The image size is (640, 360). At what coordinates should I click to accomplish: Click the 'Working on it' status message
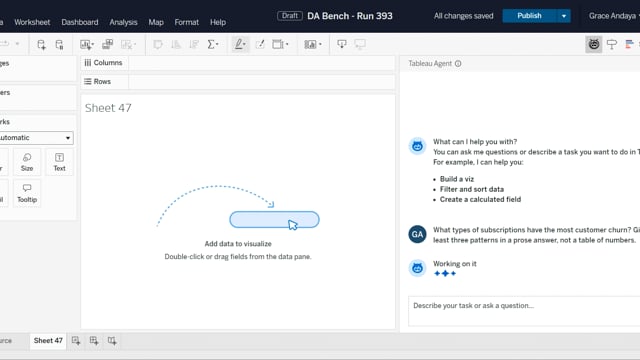pyautogui.click(x=455, y=264)
